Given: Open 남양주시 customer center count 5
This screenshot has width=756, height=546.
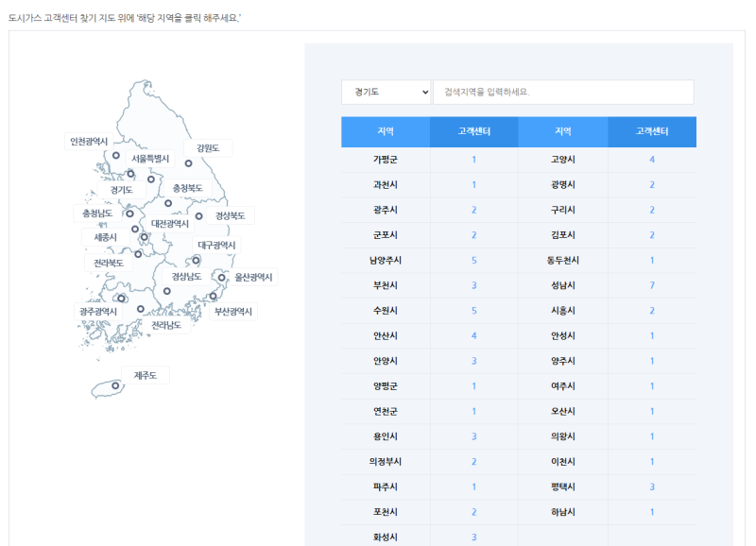Looking at the screenshot, I should 474,260.
